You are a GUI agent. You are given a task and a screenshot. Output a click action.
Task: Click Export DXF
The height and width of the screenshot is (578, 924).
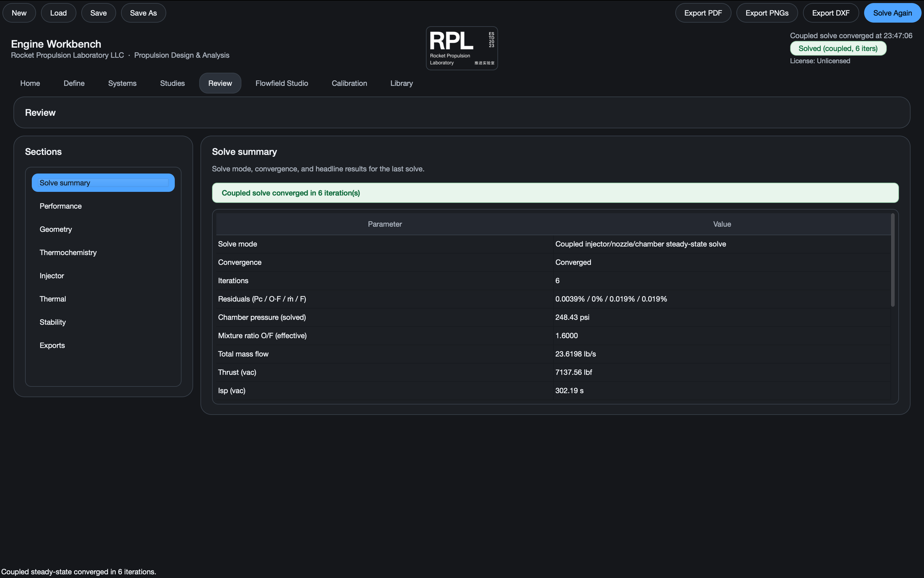click(831, 13)
